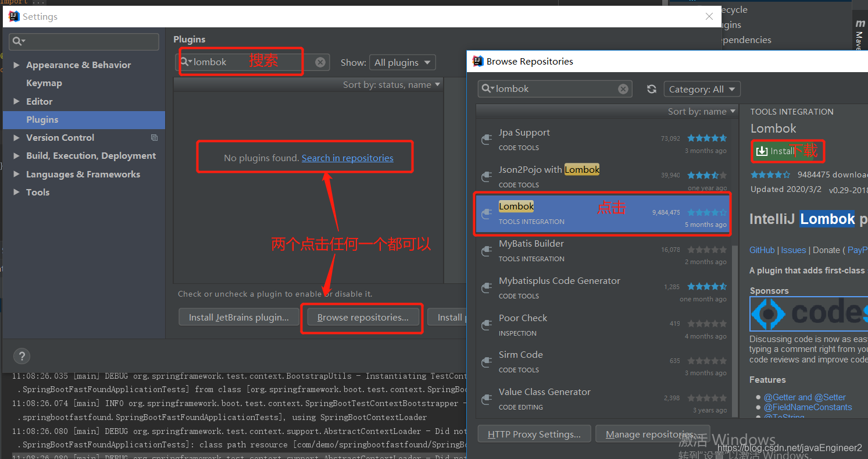Select Json2Pojo with Lombok plugin row
The image size is (868, 459).
(603, 177)
